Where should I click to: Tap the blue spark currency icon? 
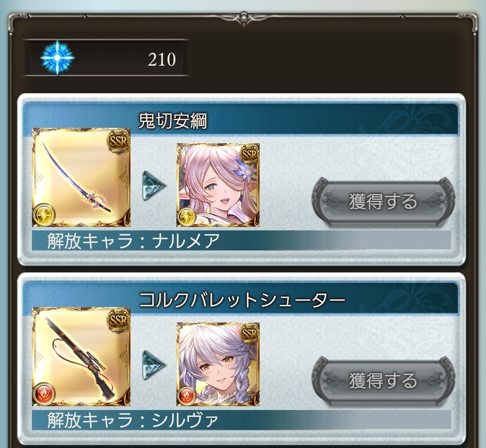[57, 58]
